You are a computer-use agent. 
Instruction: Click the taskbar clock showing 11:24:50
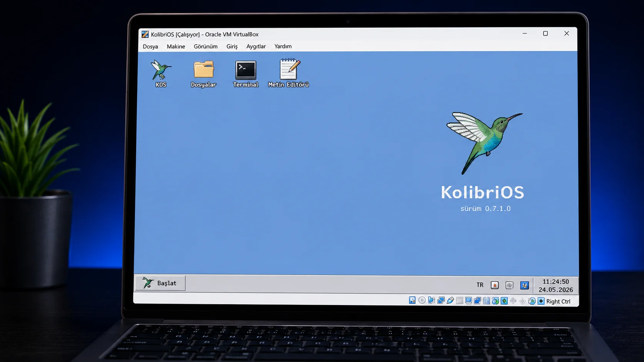555,282
